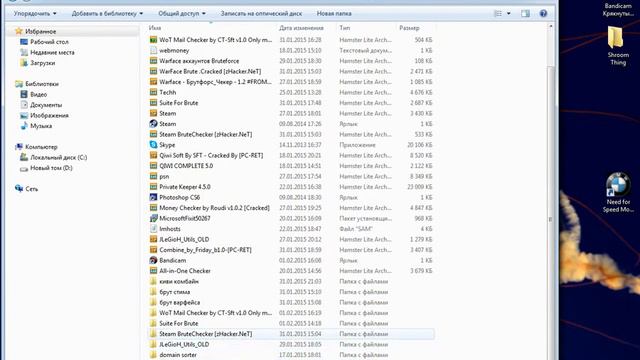Select Warface аккаунтов Bruteforce archive icon
This screenshot has height=360, width=640.
coord(153,61)
